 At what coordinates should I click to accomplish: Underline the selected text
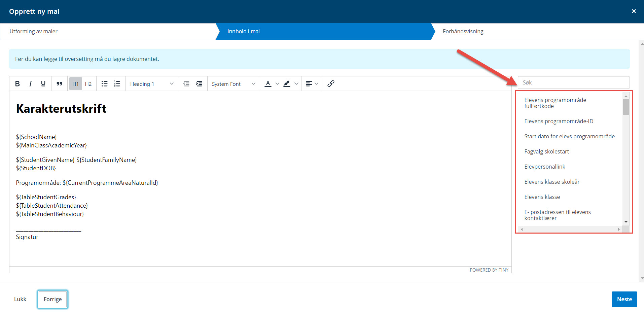(x=43, y=84)
